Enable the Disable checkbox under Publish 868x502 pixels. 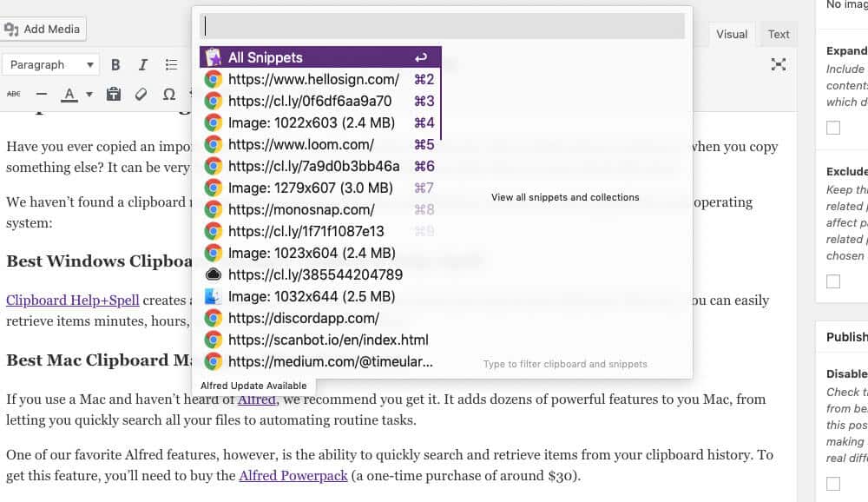[833, 484]
